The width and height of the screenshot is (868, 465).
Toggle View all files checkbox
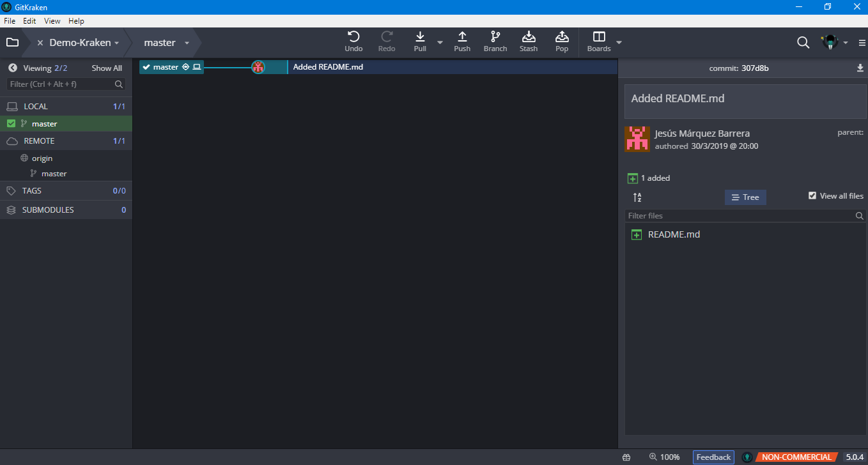coord(812,196)
